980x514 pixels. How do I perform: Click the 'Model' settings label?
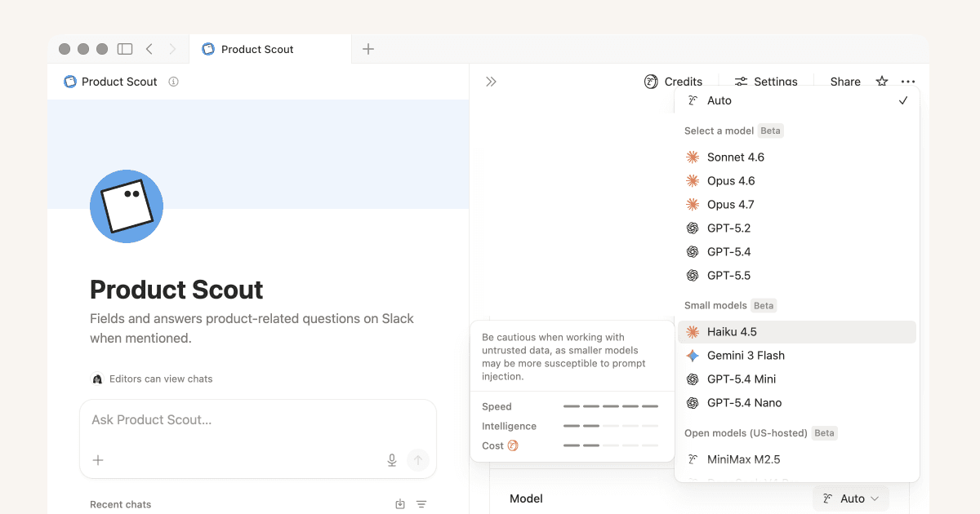(526, 498)
